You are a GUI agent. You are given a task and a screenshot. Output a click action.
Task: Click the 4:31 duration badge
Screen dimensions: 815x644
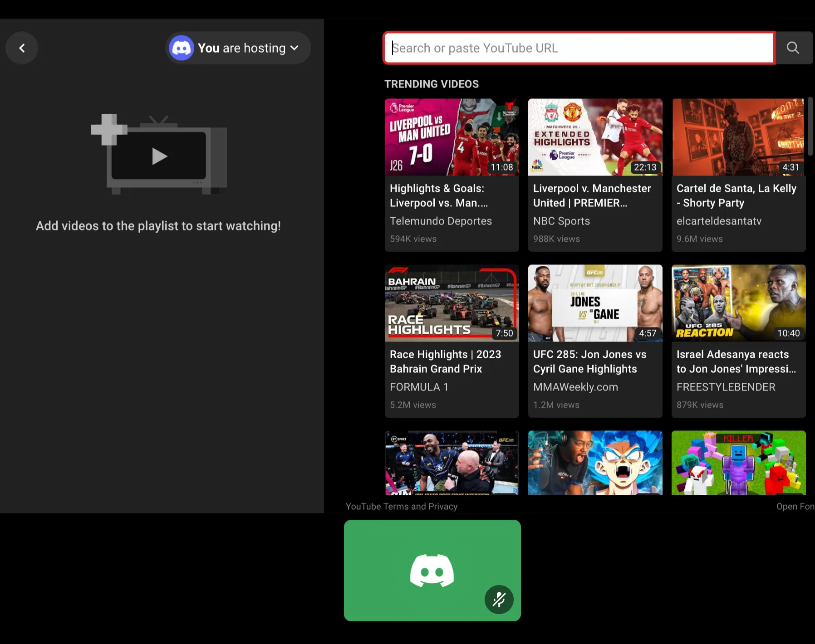point(791,167)
